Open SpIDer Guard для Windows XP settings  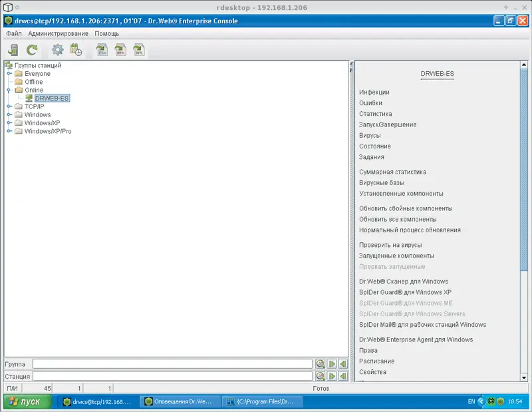pos(405,292)
